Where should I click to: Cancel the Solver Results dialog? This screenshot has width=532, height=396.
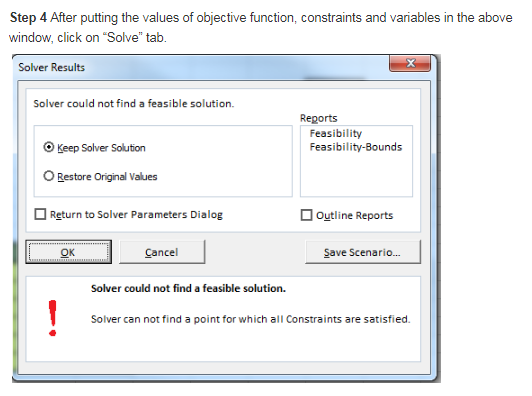(x=162, y=252)
